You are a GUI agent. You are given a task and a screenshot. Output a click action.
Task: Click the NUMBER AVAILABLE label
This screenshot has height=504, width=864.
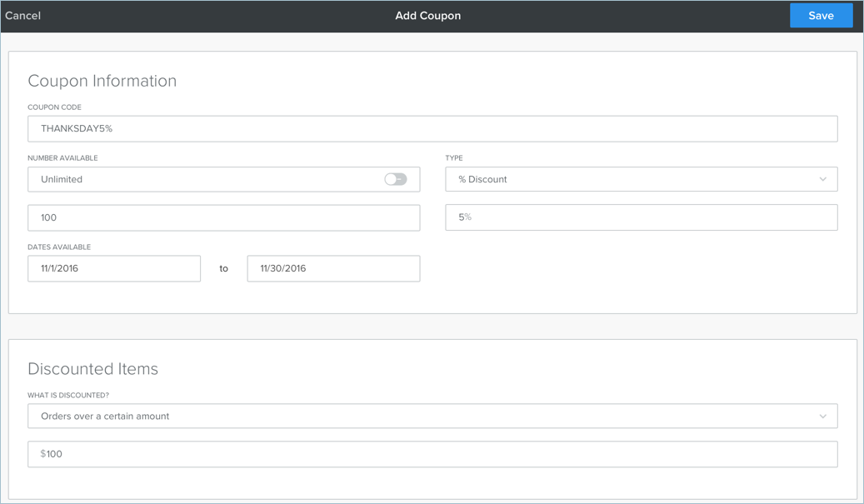click(62, 158)
